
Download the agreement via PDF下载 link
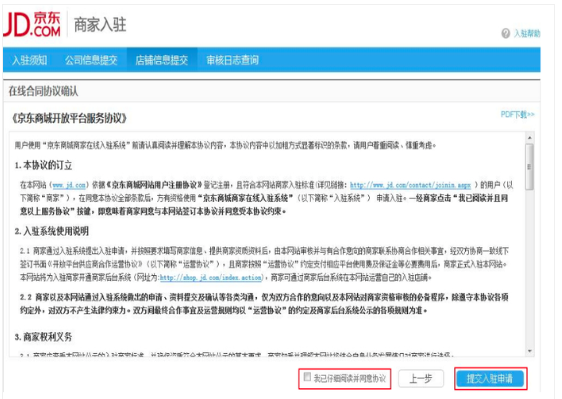(x=517, y=114)
